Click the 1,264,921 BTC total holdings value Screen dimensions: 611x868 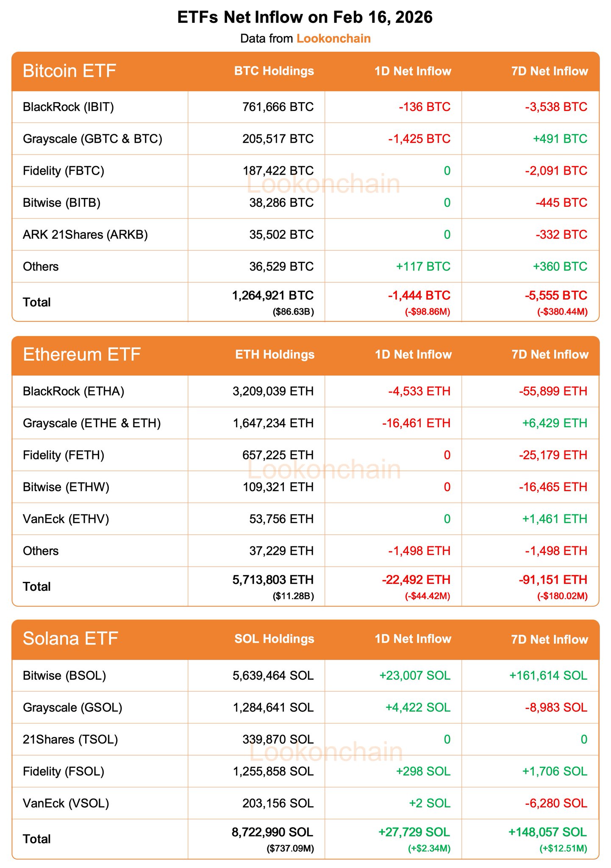(273, 295)
